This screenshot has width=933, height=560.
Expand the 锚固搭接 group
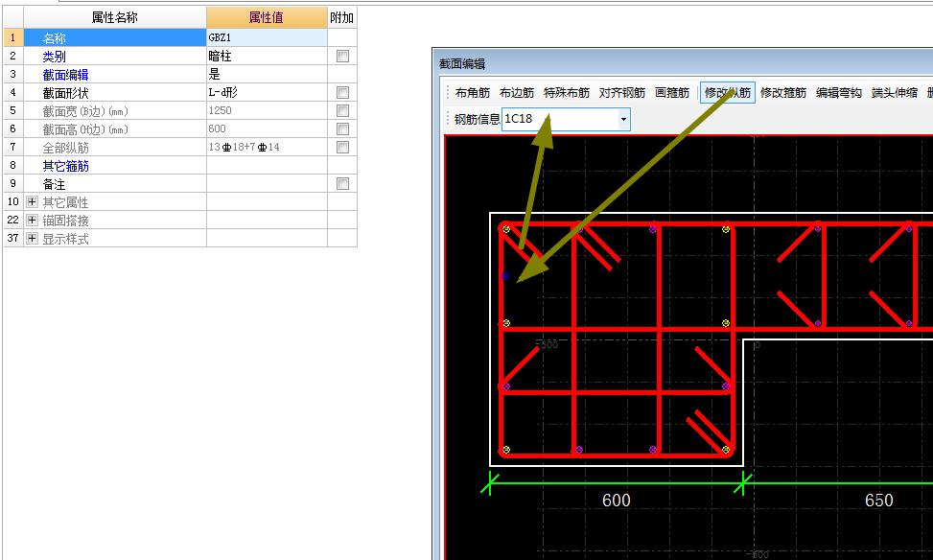(33, 221)
